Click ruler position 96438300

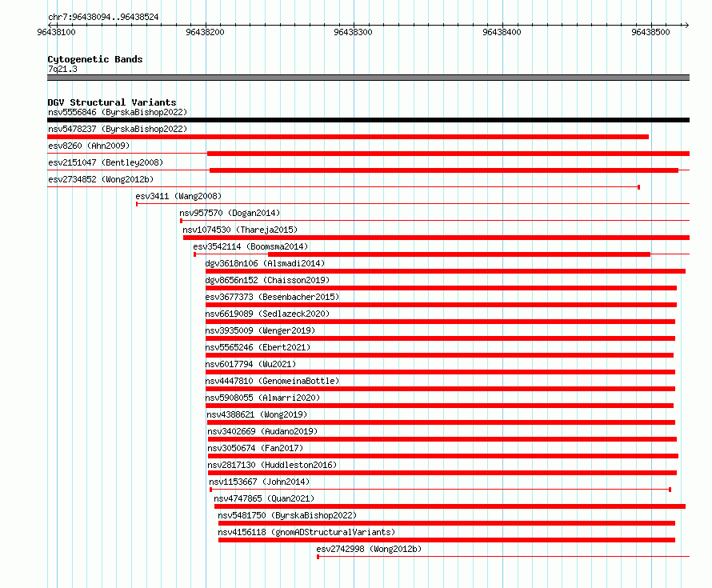353,32
